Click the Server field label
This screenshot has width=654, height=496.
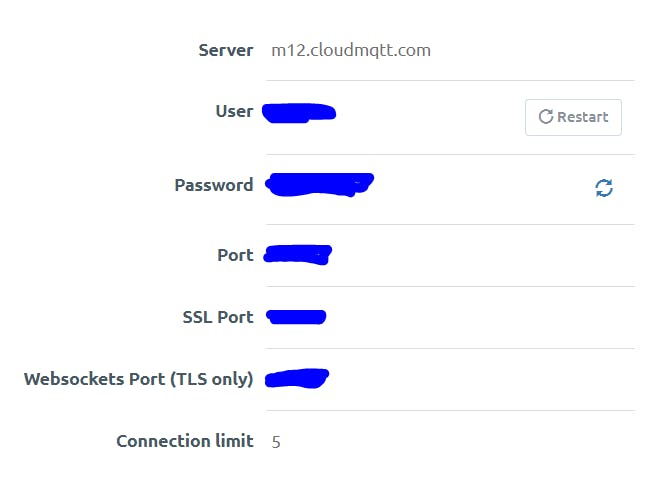pyautogui.click(x=225, y=50)
